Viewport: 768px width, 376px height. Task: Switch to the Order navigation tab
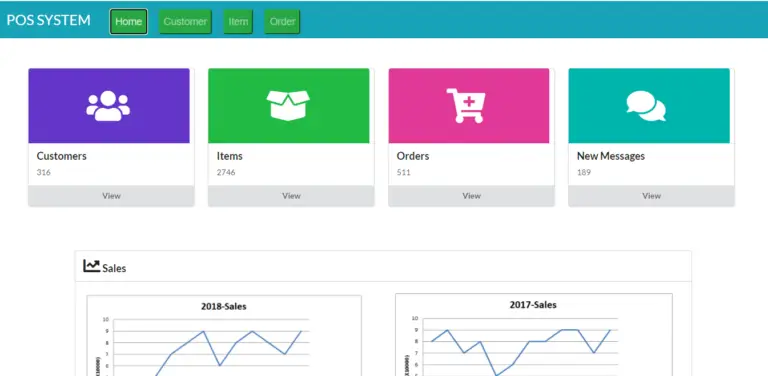(282, 22)
